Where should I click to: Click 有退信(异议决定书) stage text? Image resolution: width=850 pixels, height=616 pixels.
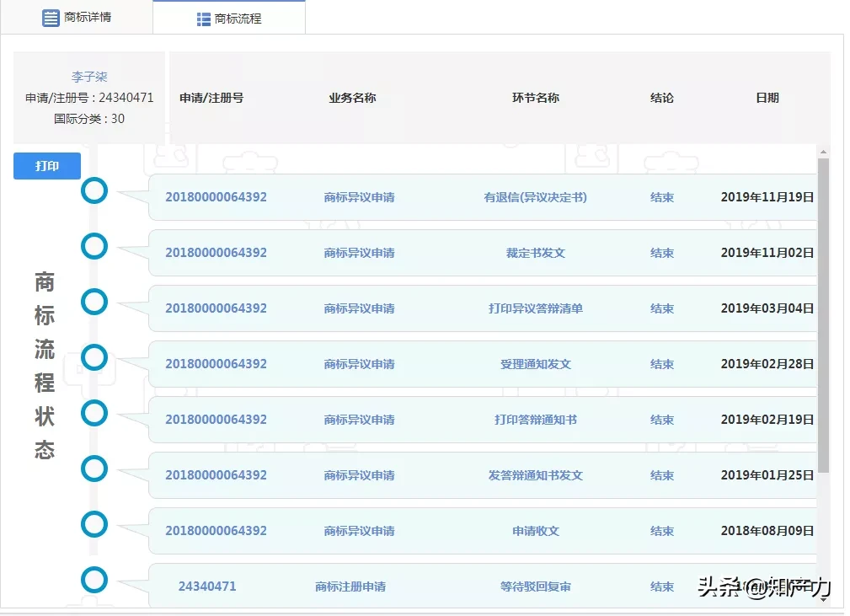coord(536,197)
